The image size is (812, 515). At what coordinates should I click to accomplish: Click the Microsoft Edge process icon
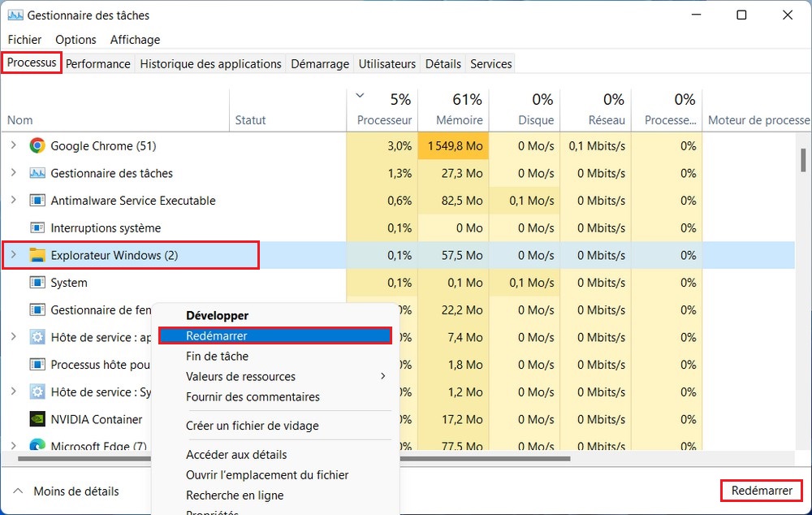37,446
